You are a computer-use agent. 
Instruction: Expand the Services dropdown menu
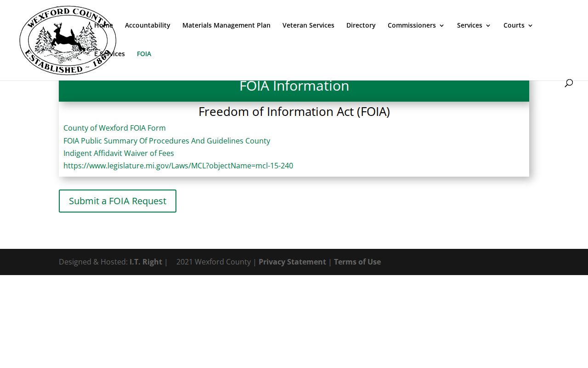pyautogui.click(x=474, y=25)
